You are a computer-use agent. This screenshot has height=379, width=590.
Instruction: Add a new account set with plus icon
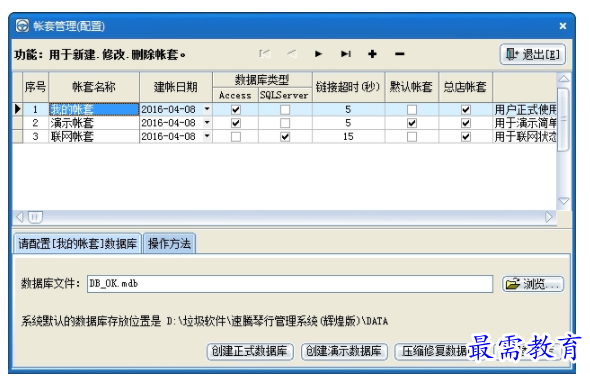point(373,54)
